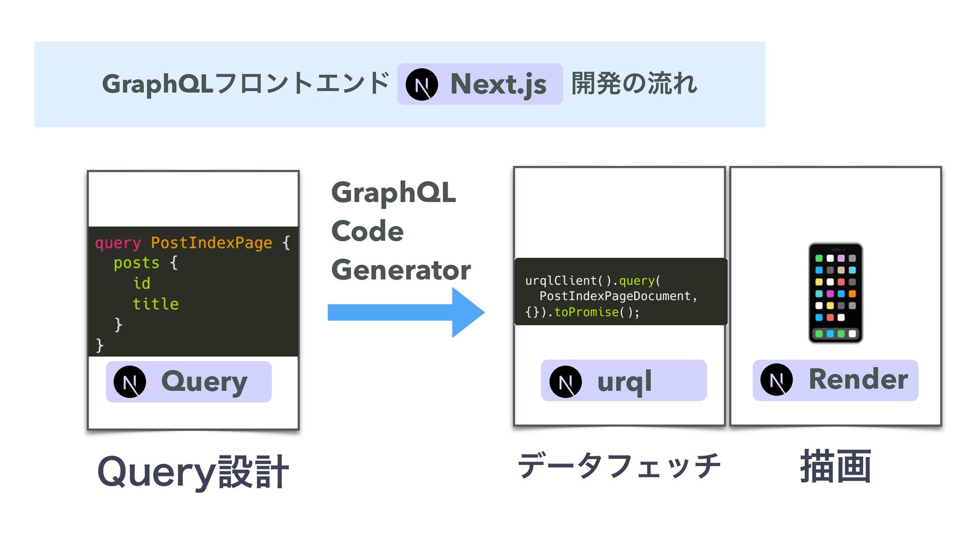Click the 'データフェッチ' caption
The image size is (980, 551).
point(619,466)
